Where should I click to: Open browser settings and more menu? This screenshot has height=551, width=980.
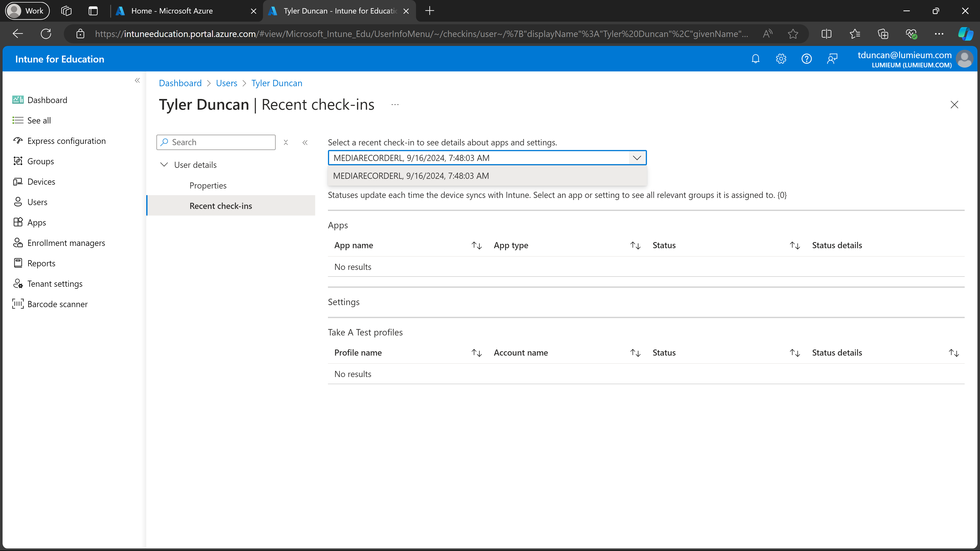click(x=939, y=34)
